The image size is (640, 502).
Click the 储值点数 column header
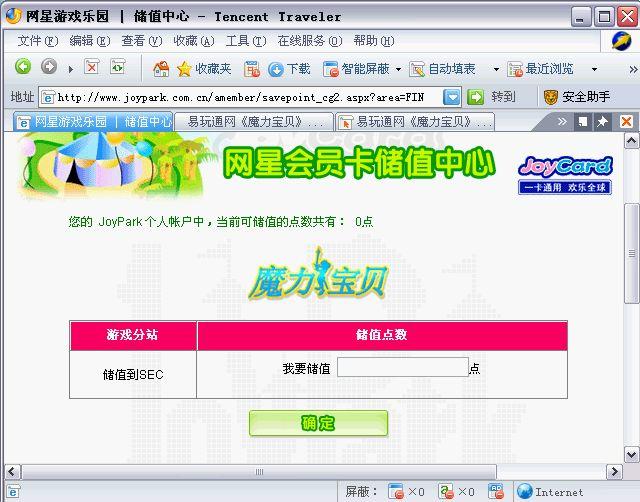coord(382,335)
